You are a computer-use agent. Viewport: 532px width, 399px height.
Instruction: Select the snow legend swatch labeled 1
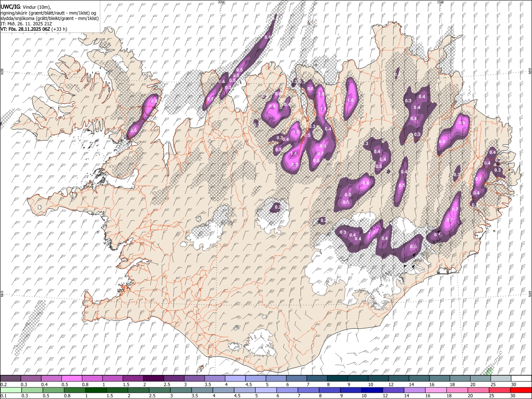(x=113, y=378)
